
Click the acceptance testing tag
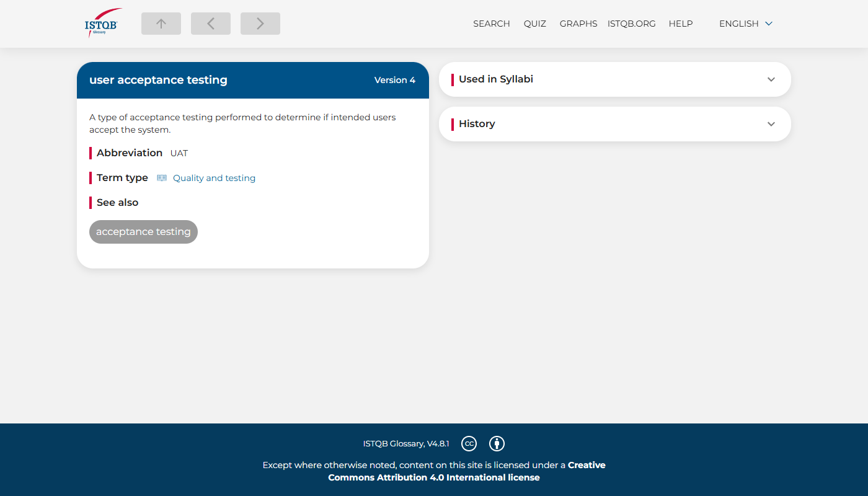[143, 232]
